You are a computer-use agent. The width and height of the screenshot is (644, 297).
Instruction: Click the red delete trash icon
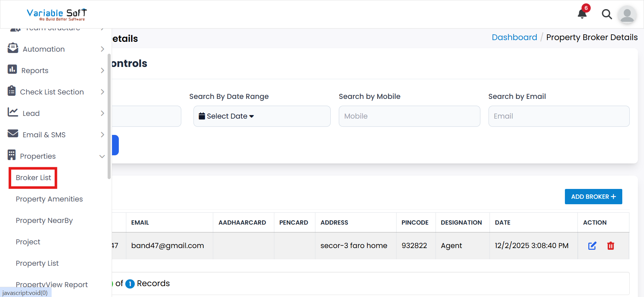pos(610,246)
